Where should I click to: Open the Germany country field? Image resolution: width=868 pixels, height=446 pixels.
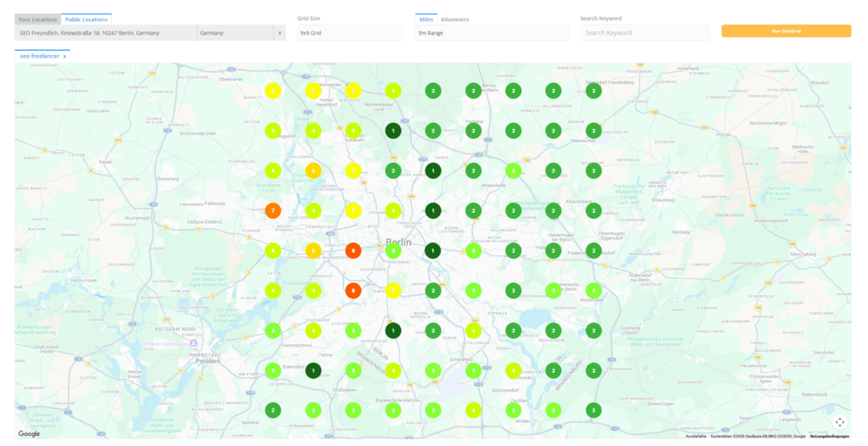tap(236, 33)
